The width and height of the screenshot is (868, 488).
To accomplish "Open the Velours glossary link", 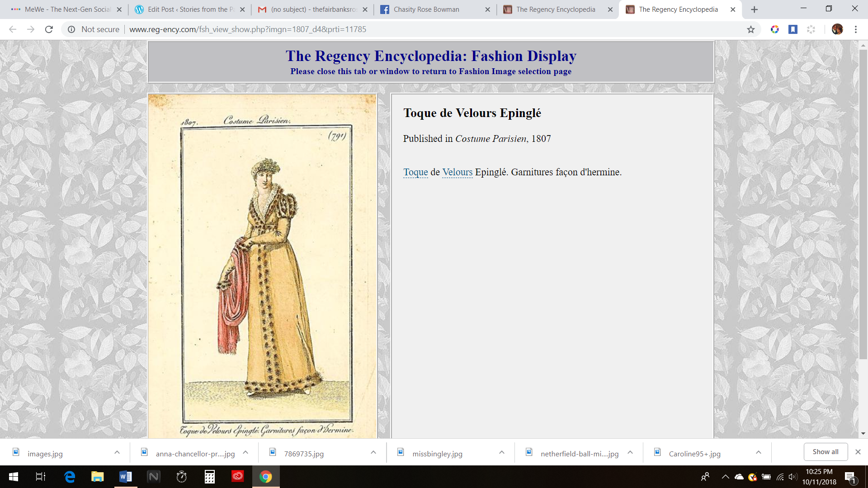I will pos(457,172).
